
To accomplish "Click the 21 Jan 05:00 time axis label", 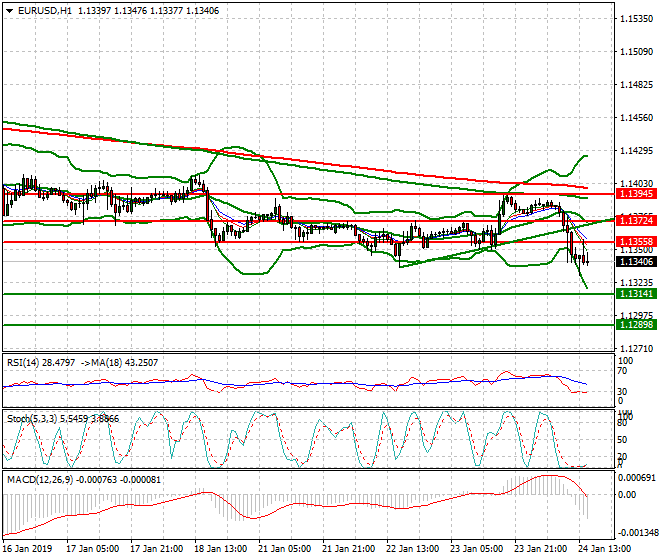I will pos(285,549).
